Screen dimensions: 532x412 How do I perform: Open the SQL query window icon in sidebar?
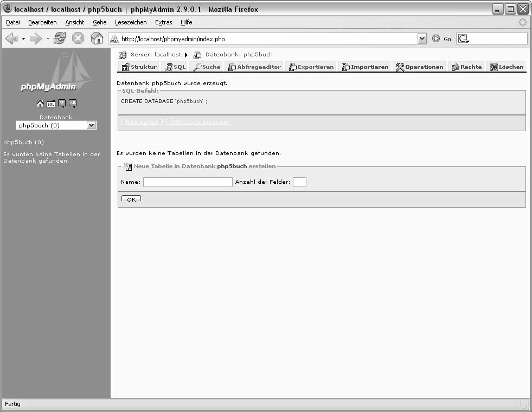click(50, 104)
